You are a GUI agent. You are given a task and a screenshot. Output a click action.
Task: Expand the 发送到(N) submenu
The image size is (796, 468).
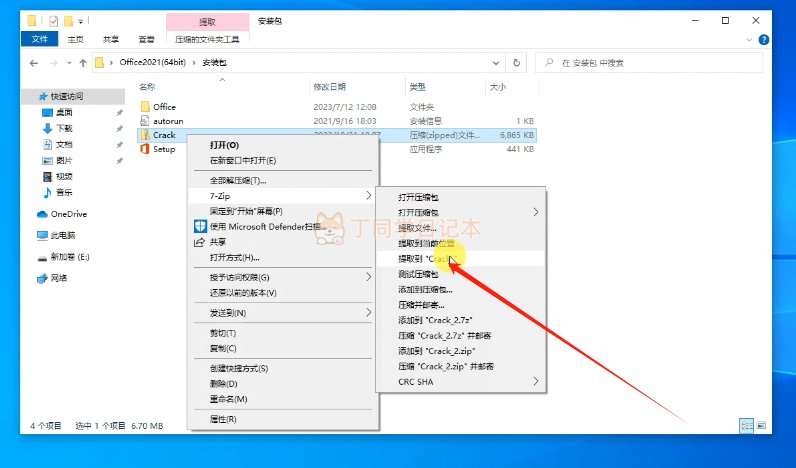(283, 313)
